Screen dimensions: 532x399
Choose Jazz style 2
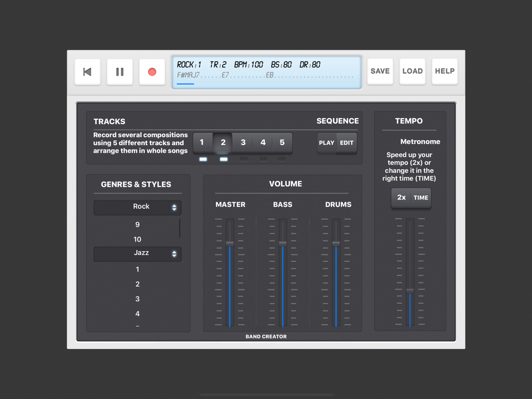click(x=137, y=284)
